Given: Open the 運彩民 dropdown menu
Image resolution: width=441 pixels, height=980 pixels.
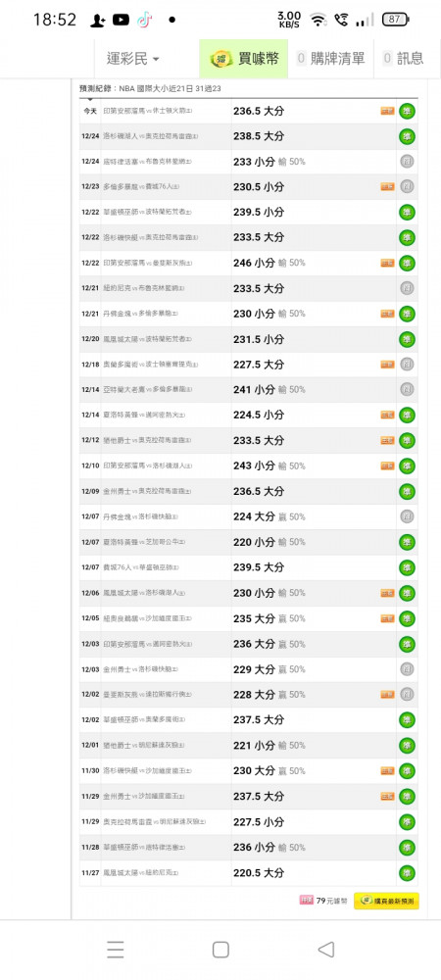Looking at the screenshot, I should (132, 59).
